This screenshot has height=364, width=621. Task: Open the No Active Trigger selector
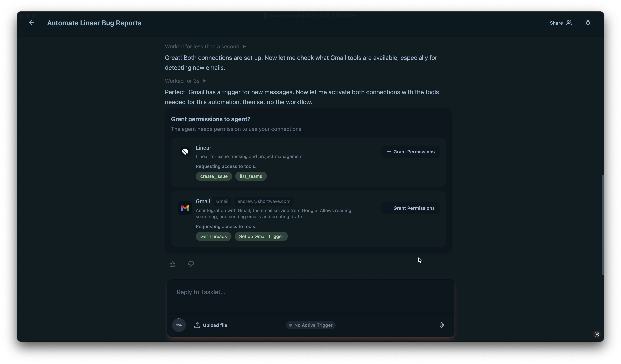pyautogui.click(x=310, y=325)
